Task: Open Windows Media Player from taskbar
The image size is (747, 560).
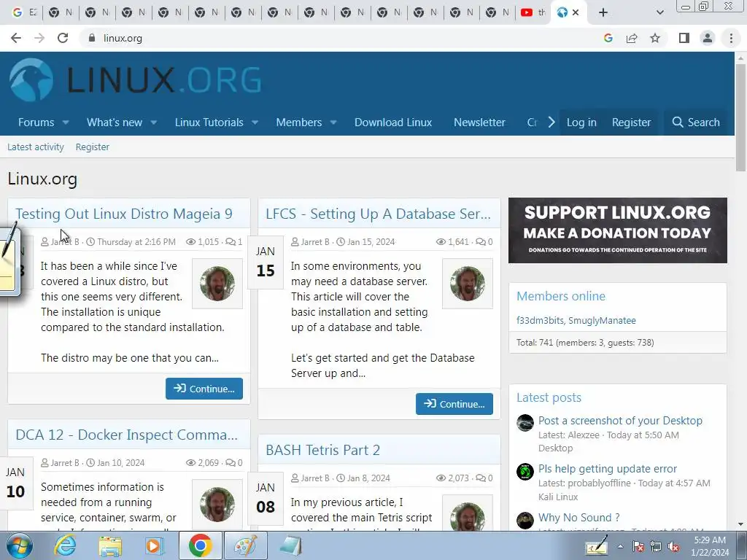Action: (x=155, y=545)
